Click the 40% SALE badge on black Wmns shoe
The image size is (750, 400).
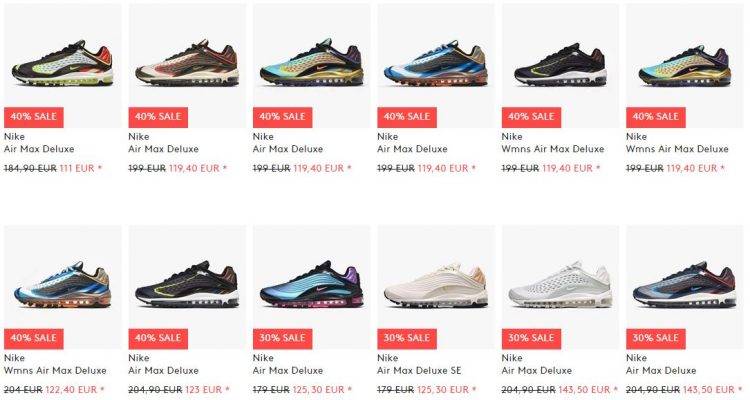[x=531, y=117]
